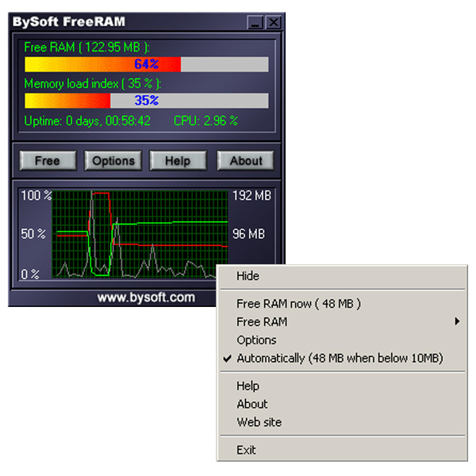Click the memory usage history graph

click(140, 234)
